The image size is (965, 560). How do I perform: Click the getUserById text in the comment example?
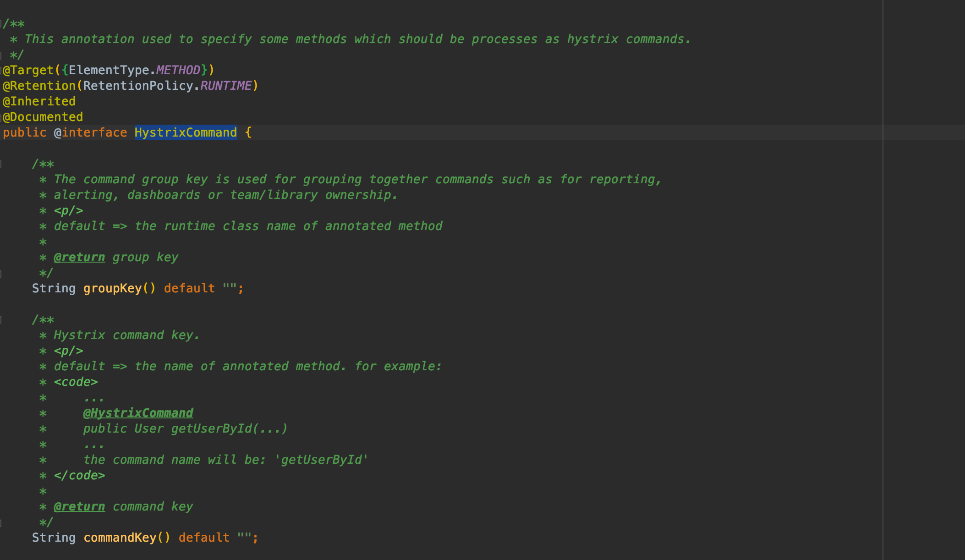(x=211, y=429)
